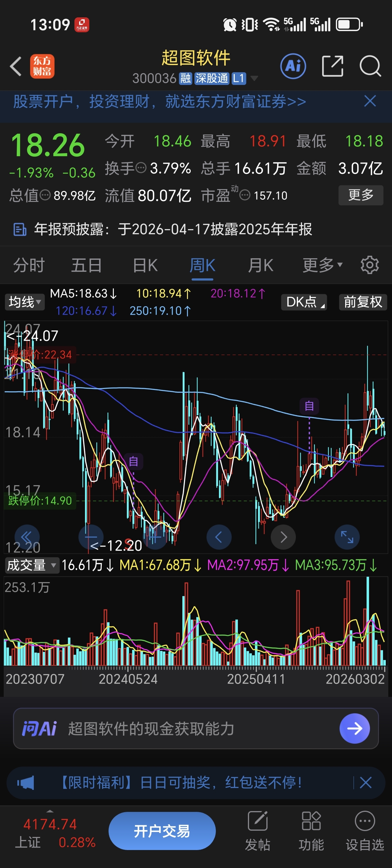Tap the 深股通 badge
Image resolution: width=392 pixels, height=868 pixels.
212,78
